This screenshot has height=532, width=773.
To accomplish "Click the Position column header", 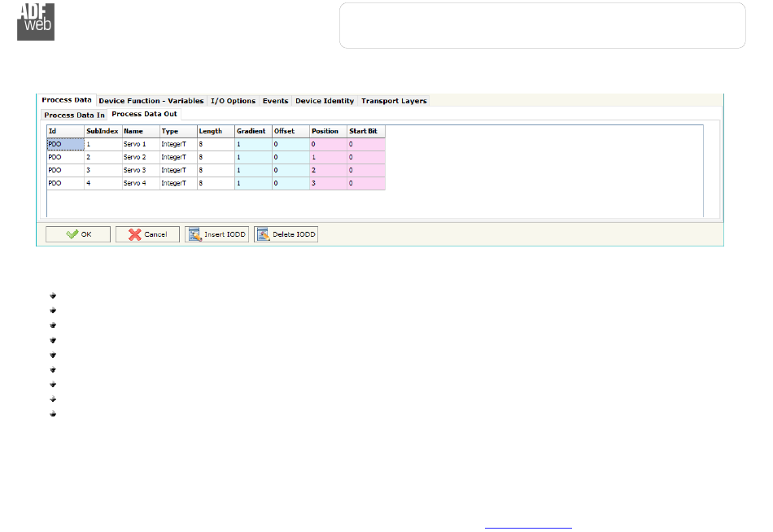I will click(327, 131).
